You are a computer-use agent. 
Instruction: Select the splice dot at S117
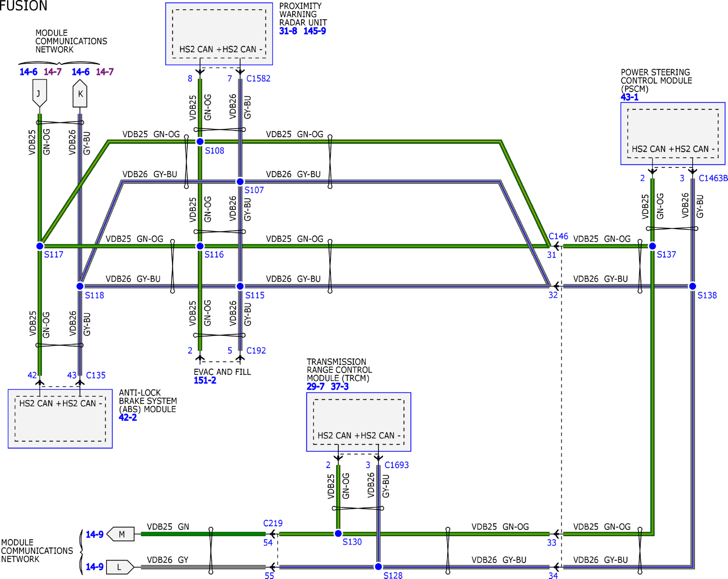(40, 246)
